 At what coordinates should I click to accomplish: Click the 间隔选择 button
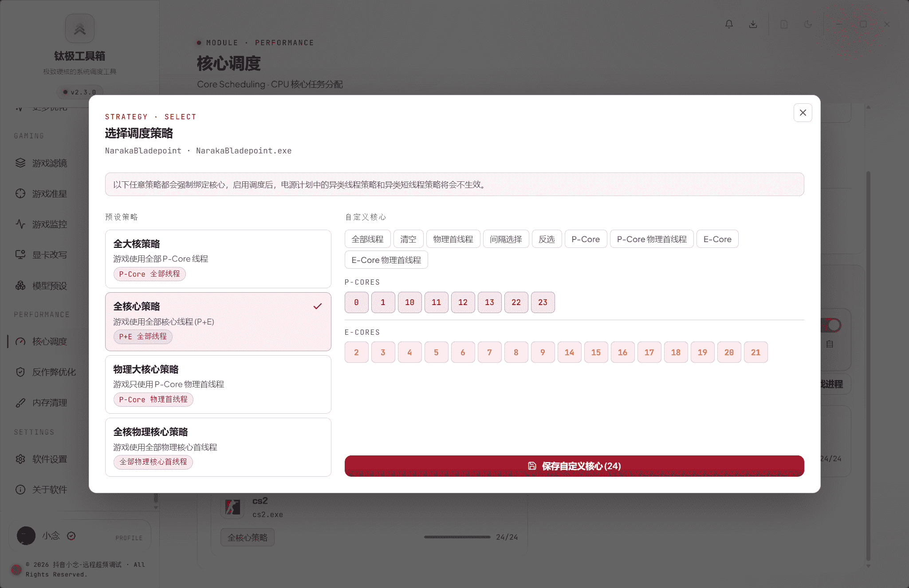pos(506,239)
